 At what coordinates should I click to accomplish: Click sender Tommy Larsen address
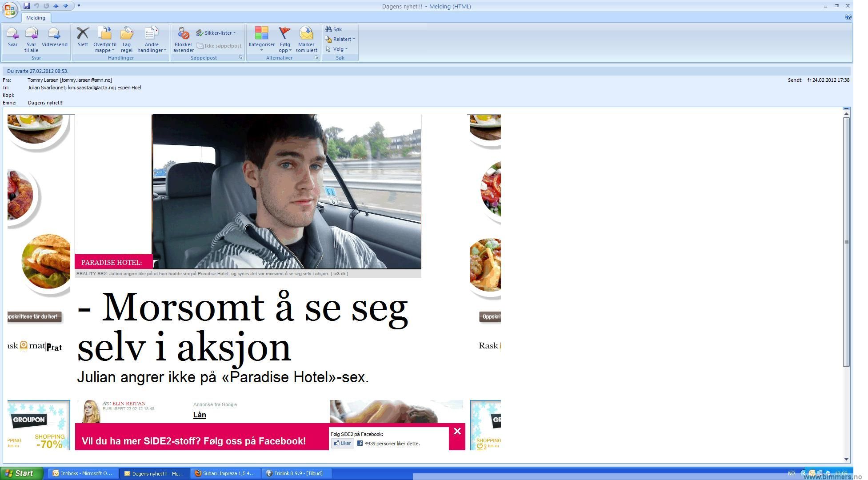pos(70,80)
